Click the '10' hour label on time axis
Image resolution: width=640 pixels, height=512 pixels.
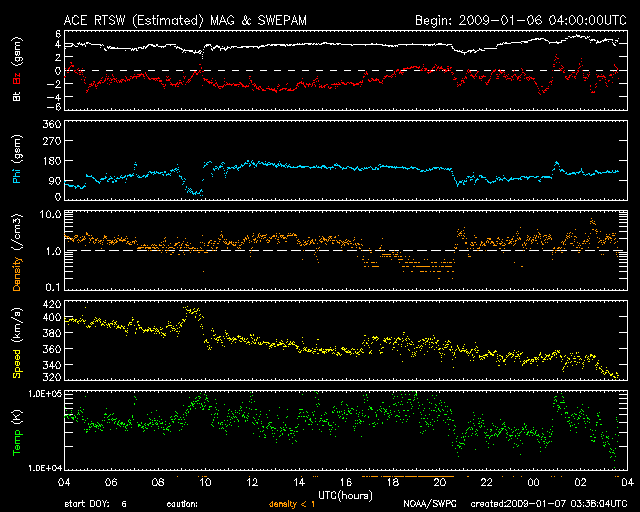[x=205, y=482]
